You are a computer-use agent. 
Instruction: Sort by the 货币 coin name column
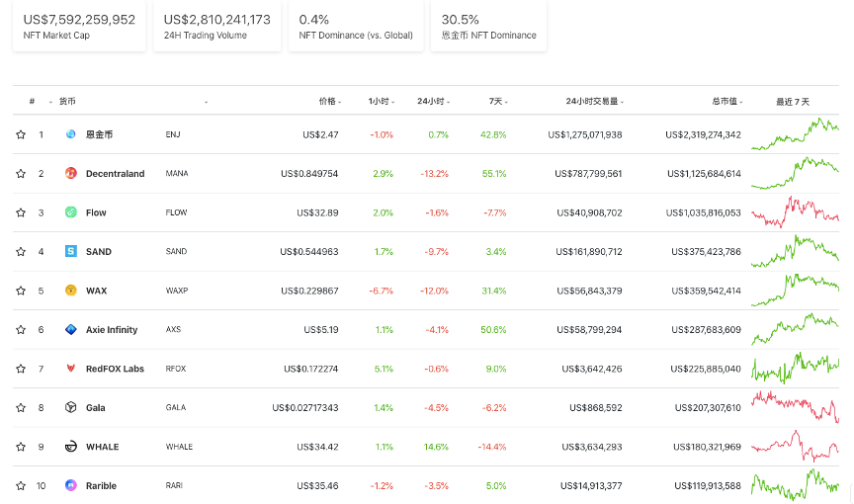(67, 101)
